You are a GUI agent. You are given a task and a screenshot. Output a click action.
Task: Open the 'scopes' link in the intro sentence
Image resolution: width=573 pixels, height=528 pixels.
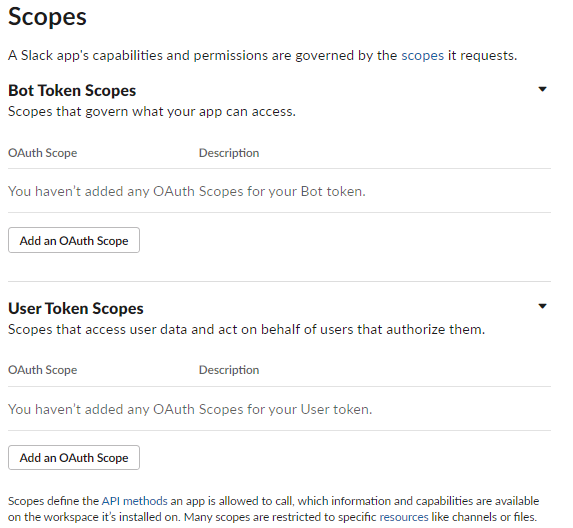(x=422, y=56)
